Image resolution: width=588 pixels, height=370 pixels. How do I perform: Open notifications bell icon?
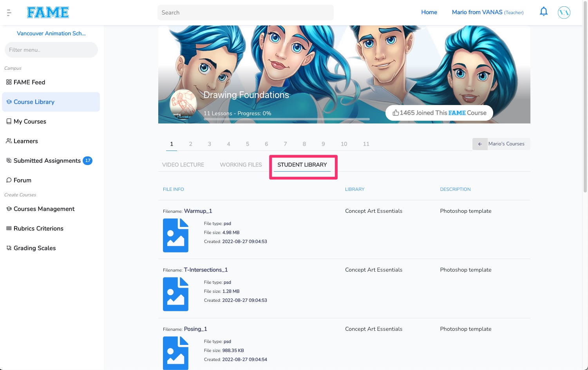(544, 12)
